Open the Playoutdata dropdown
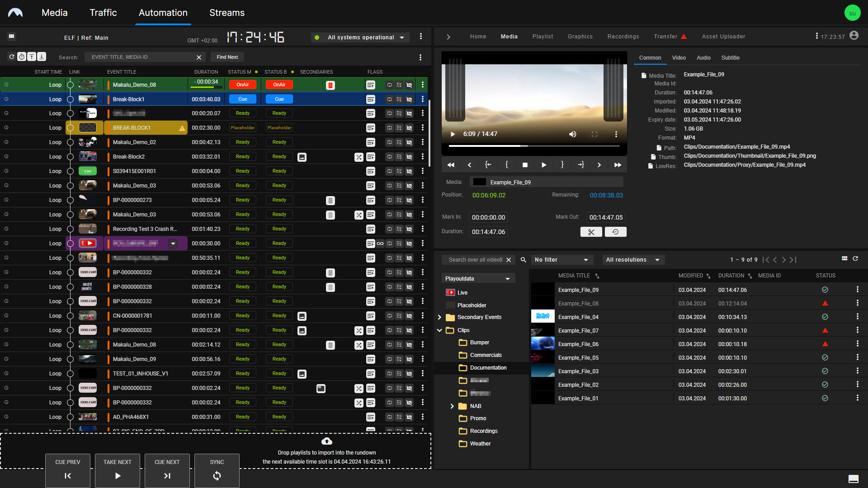 [478, 279]
